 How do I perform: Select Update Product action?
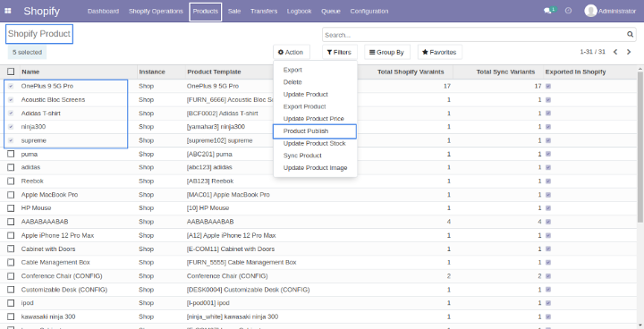pyautogui.click(x=315, y=95)
